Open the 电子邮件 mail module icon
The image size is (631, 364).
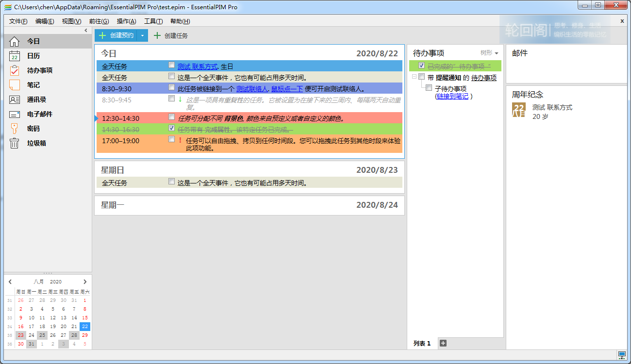15,114
